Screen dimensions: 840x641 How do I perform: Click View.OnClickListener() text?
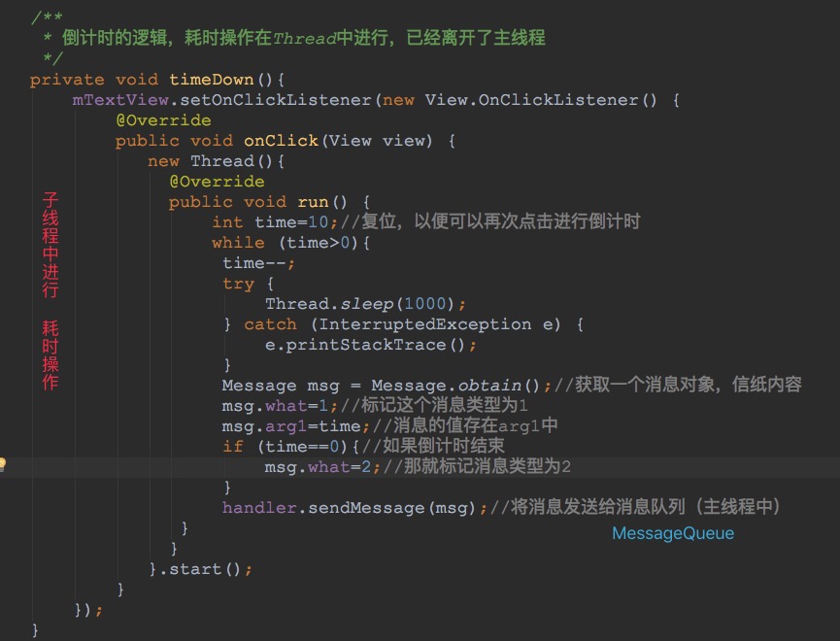pos(541,100)
